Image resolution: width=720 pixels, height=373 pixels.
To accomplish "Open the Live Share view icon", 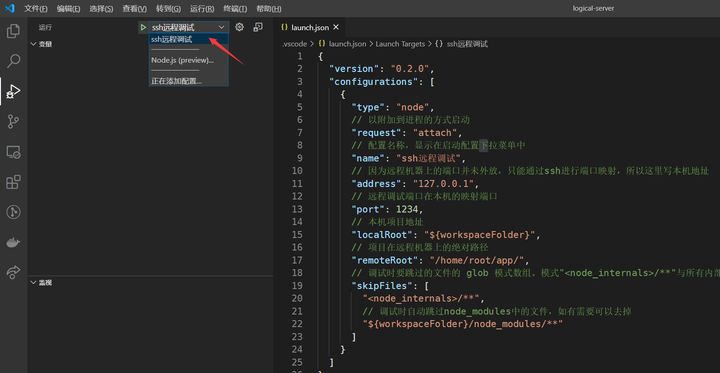I will tap(13, 272).
